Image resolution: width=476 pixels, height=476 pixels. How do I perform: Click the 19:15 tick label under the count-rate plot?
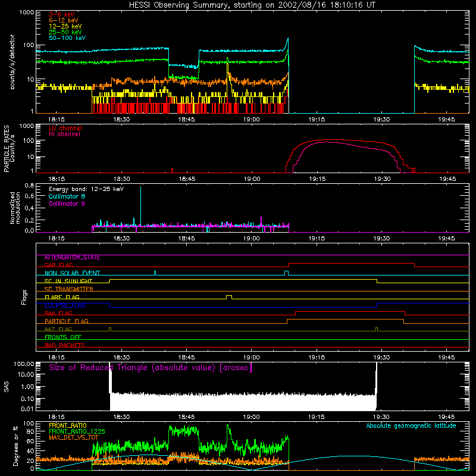coord(317,120)
